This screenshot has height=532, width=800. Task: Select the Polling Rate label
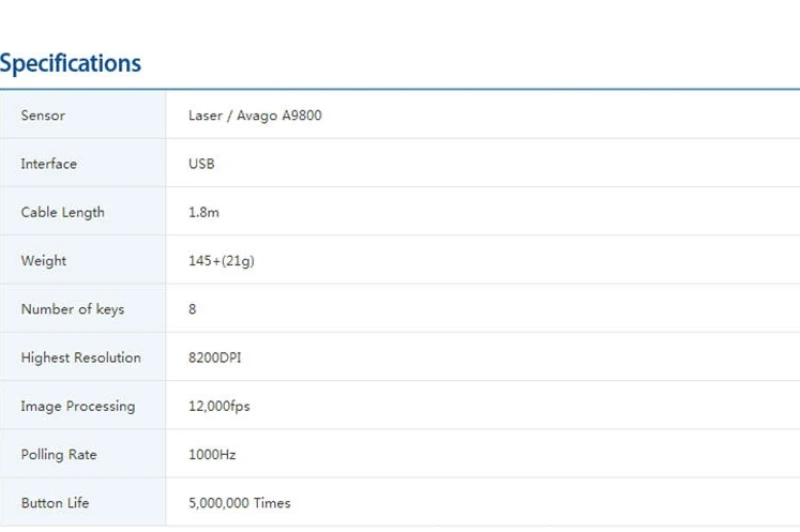tap(59, 454)
